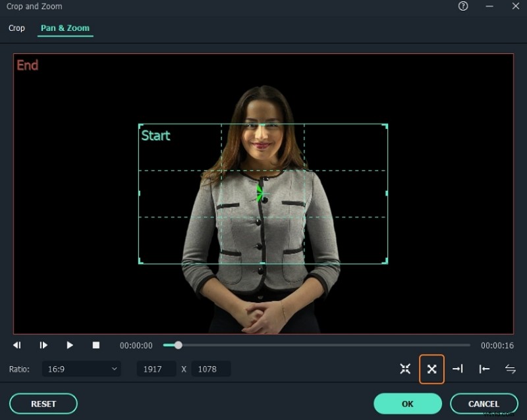Confirm changes with OK
The width and height of the screenshot is (527, 420).
[x=407, y=404]
